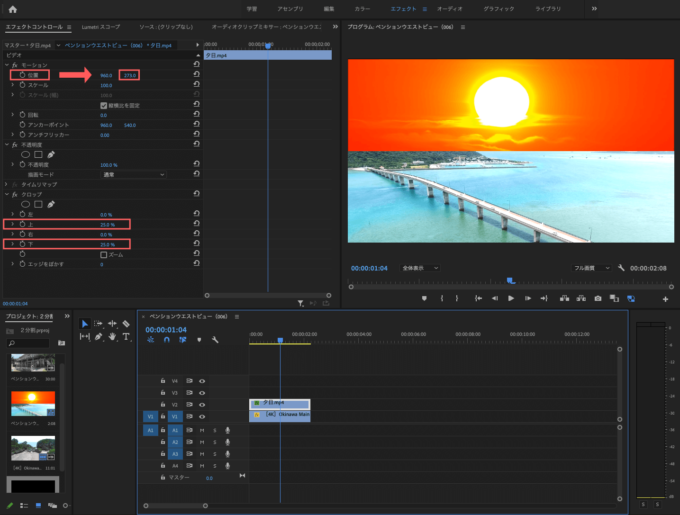Toggle position stopwatch animation
Screen dimensions: 680x515
click(22, 75)
